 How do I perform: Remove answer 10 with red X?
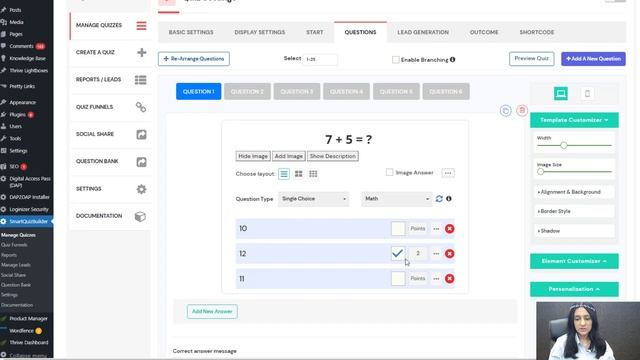coord(449,229)
